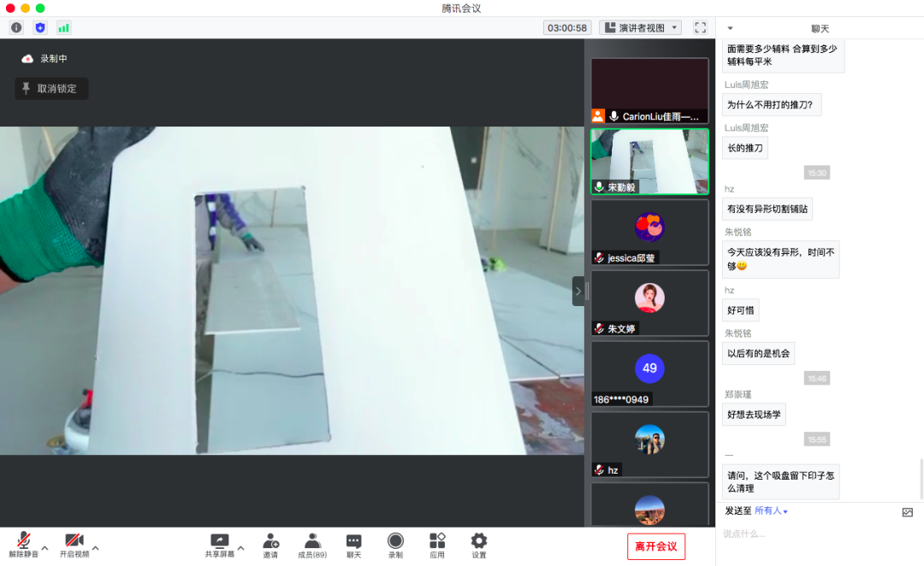Click the Apps icon in toolbar
Viewport: 924px width, 566px height.
437,545
